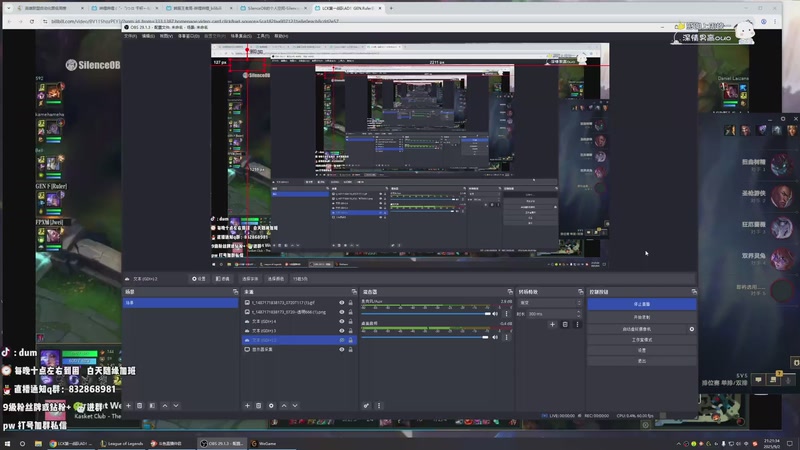Open the File menu in OBS
The width and height of the screenshot is (800, 450).
pyautogui.click(x=130, y=36)
